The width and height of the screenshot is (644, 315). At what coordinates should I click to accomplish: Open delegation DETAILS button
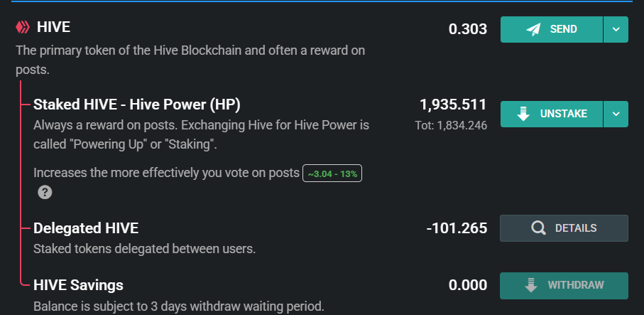coord(564,228)
